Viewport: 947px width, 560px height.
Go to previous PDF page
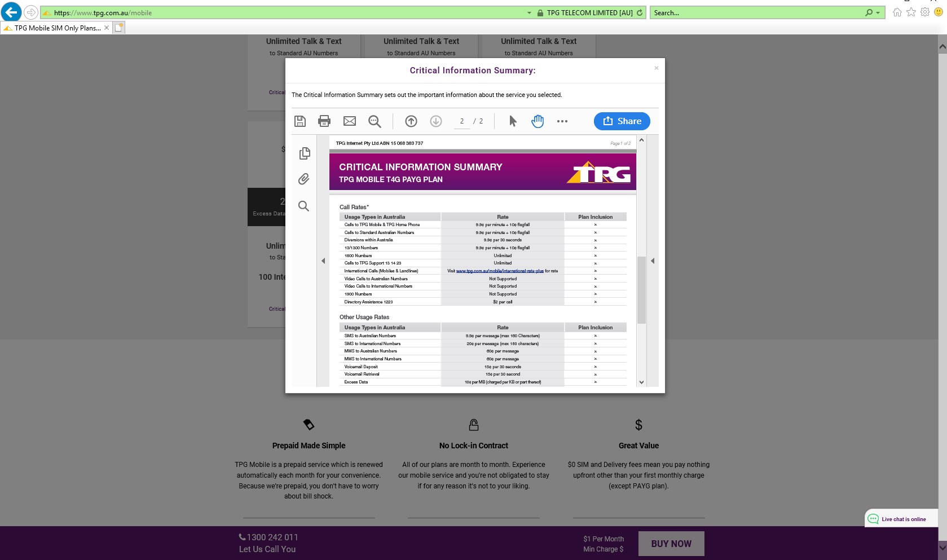[x=411, y=121]
